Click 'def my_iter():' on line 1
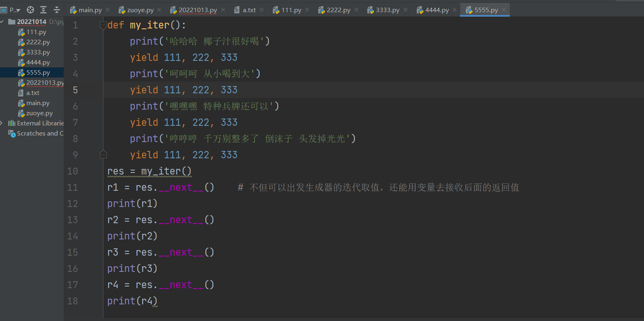 (147, 25)
